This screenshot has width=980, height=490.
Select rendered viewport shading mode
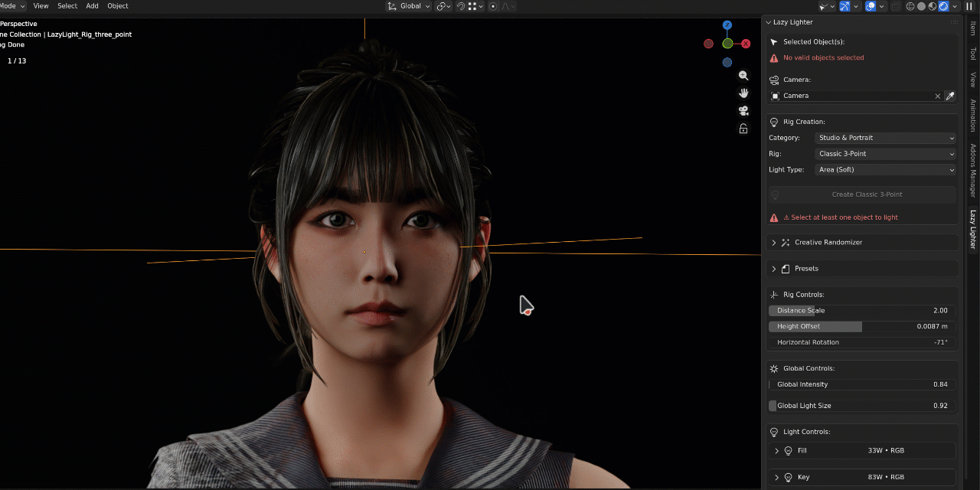pyautogui.click(x=944, y=6)
